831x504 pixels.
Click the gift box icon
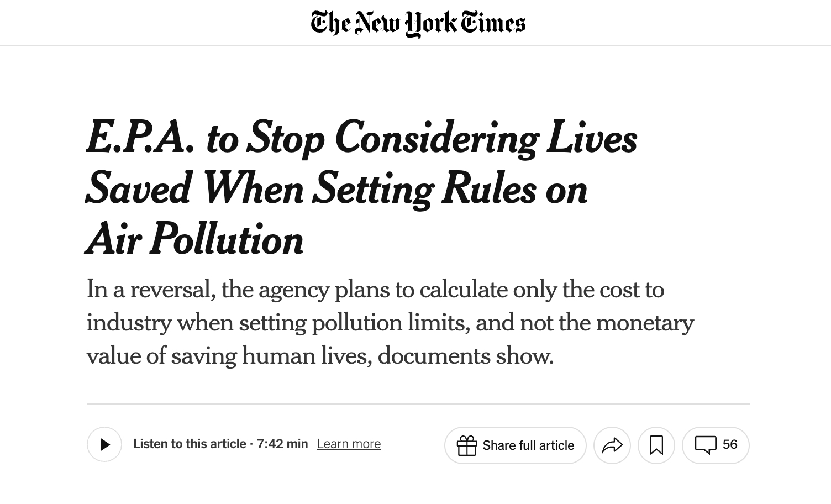pyautogui.click(x=466, y=445)
